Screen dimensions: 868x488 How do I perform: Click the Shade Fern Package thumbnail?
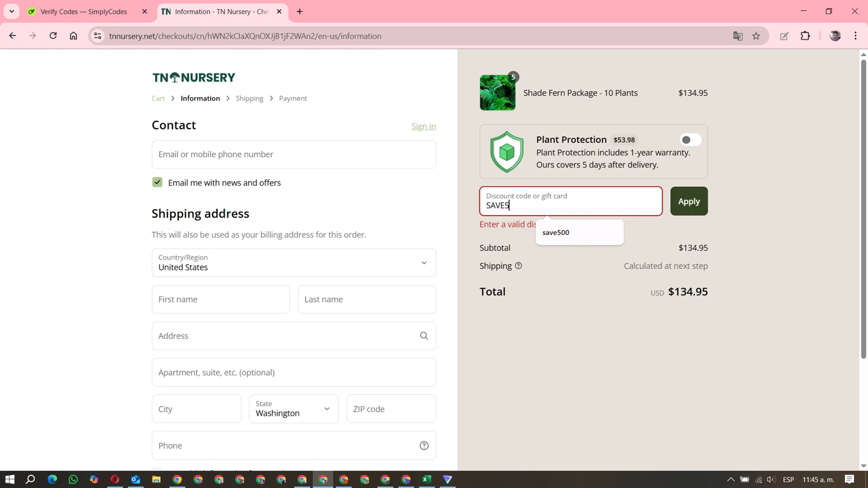[x=498, y=93]
